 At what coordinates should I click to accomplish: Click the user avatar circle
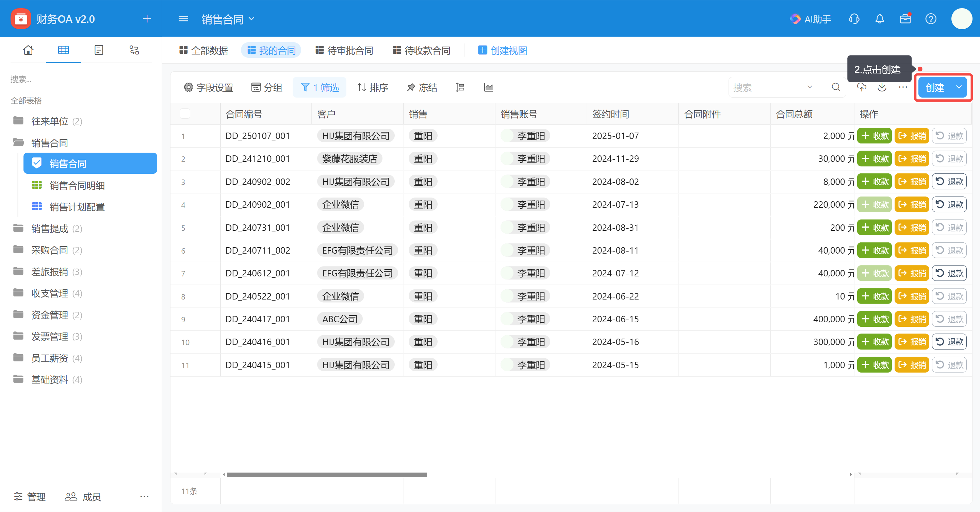[962, 19]
